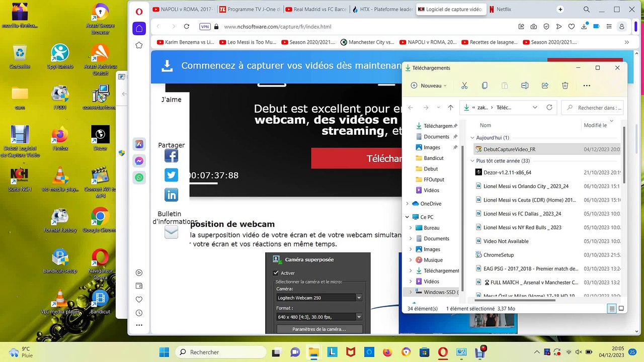Open the Opera sidebar bookmarks star
The image size is (644, 362).
[x=139, y=45]
